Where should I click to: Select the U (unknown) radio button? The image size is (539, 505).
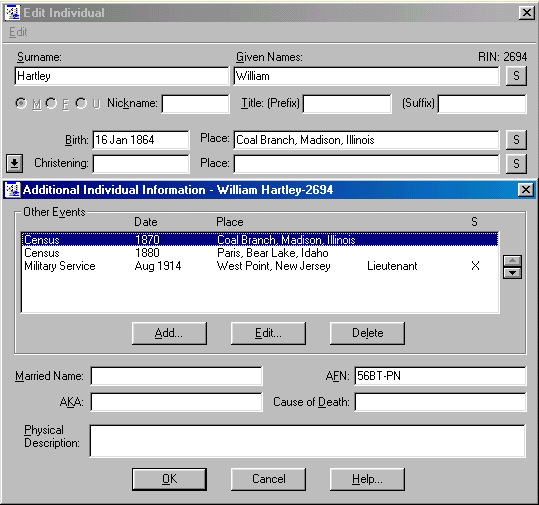click(81, 103)
